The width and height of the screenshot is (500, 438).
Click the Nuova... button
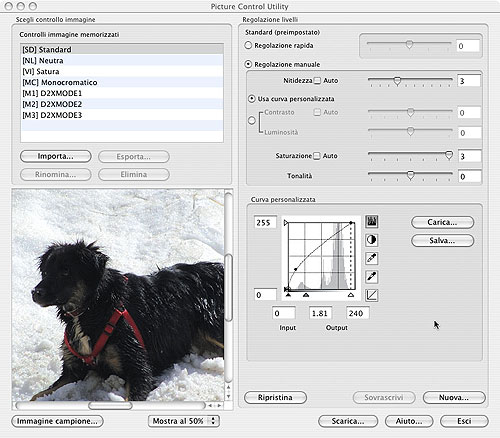point(454,397)
